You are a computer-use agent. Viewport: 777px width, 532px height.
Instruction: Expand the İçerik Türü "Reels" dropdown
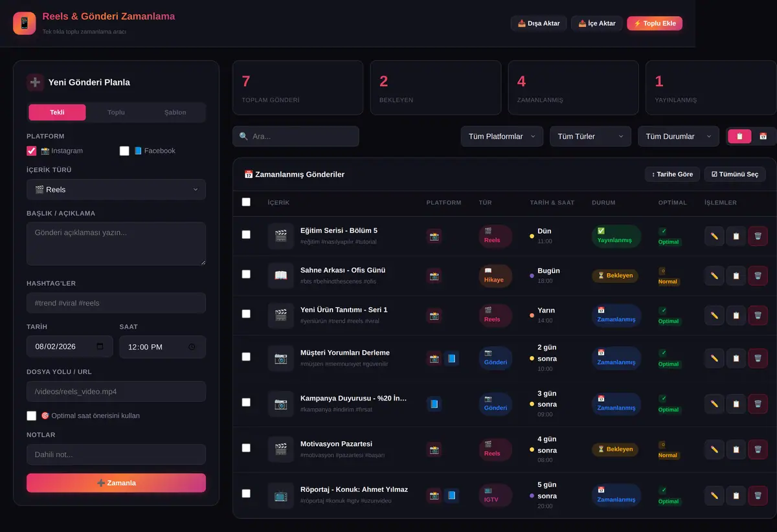117,190
